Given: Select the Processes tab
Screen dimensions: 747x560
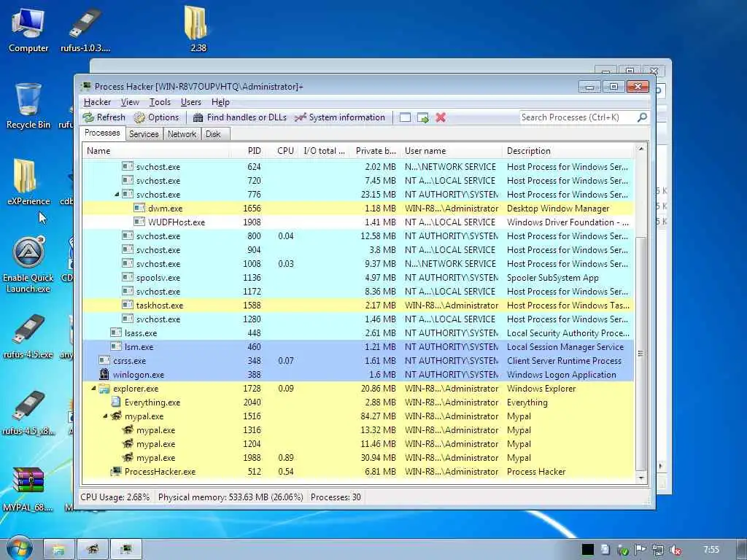Looking at the screenshot, I should [x=102, y=133].
